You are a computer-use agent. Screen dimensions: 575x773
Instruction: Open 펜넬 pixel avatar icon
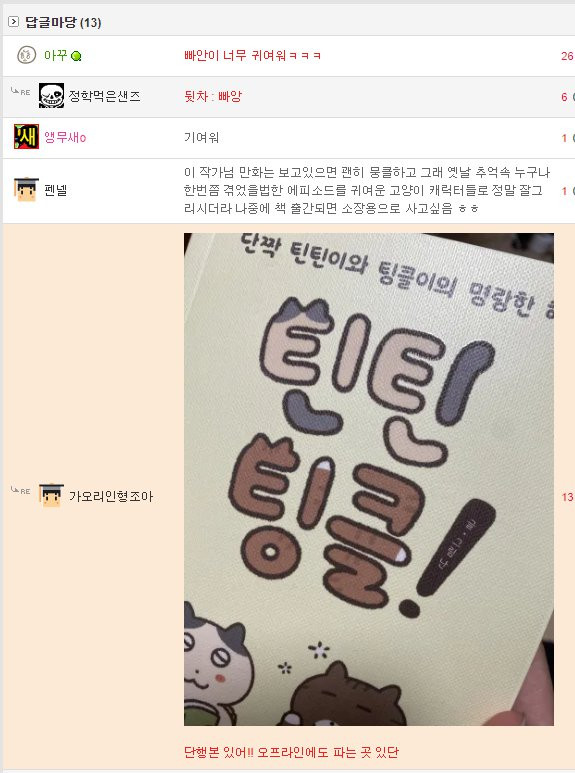coord(26,190)
